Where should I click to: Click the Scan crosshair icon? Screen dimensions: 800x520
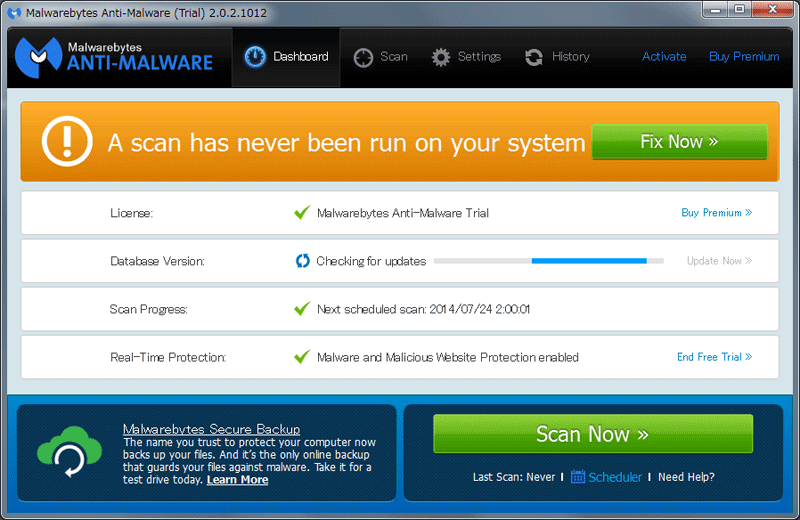click(x=363, y=57)
